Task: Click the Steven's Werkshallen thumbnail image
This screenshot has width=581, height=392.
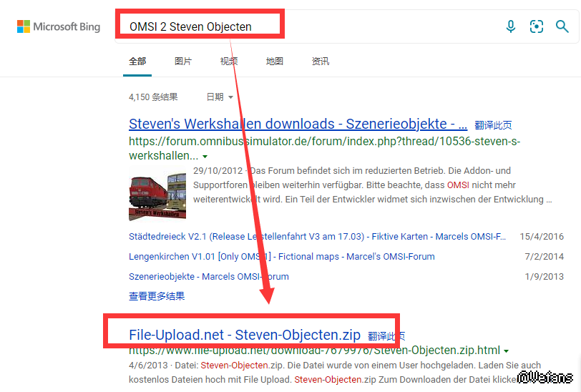Action: coord(157,192)
